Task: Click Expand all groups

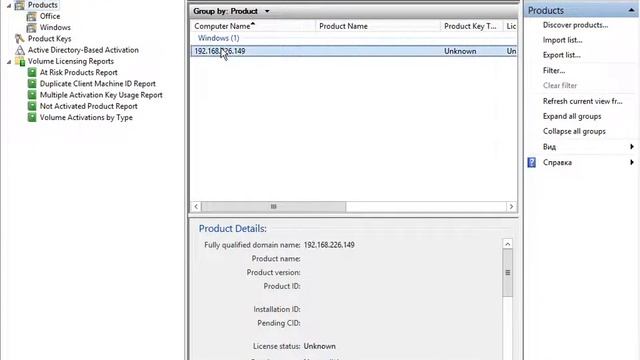Action: click(x=572, y=116)
